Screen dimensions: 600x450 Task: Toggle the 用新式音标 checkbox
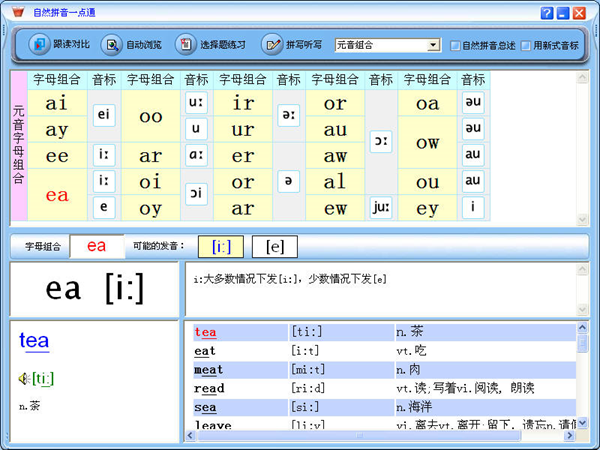pyautogui.click(x=526, y=46)
